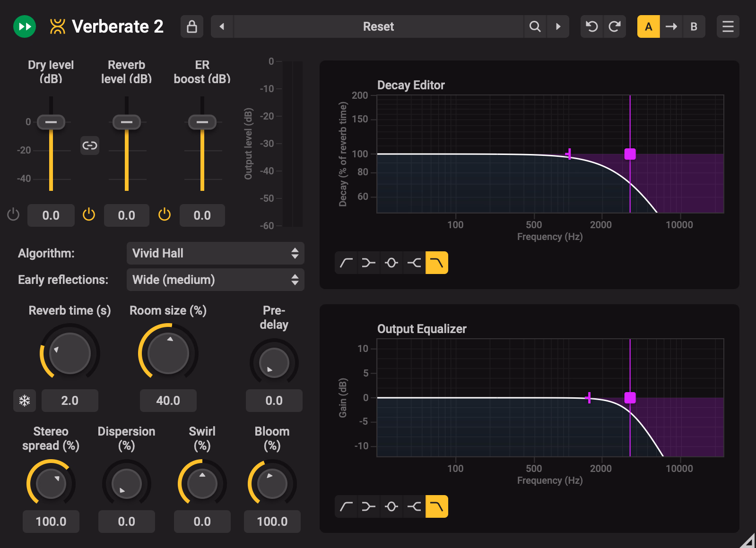Screen dimensions: 756x548
Task: Switch to the B state
Action: coord(694,26)
